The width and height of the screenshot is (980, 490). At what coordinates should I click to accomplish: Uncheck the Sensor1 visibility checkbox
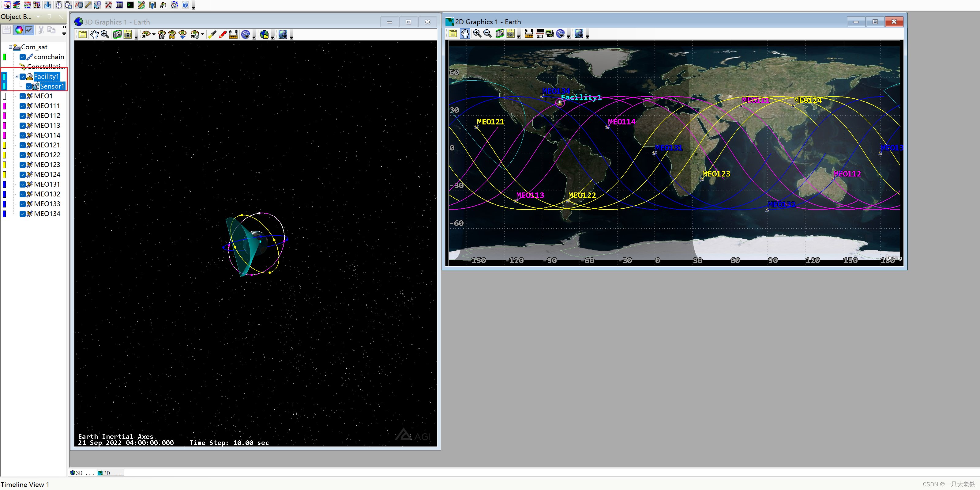(29, 86)
